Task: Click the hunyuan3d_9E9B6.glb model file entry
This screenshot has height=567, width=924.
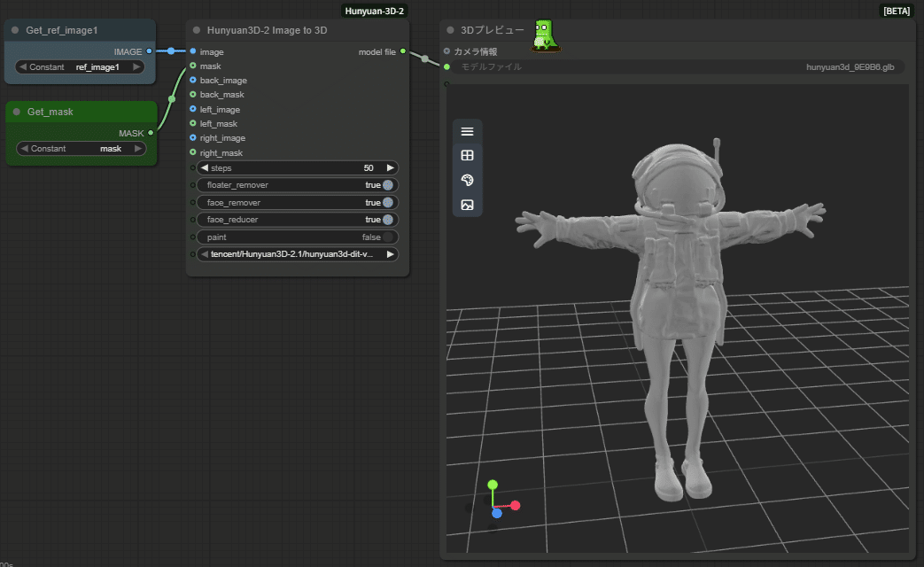Action: pos(852,66)
